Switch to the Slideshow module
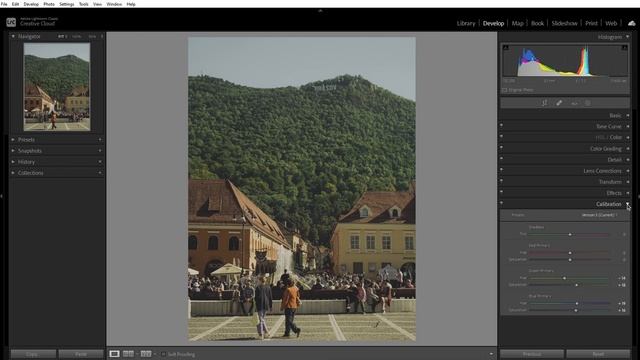The width and height of the screenshot is (640, 360). coord(564,23)
